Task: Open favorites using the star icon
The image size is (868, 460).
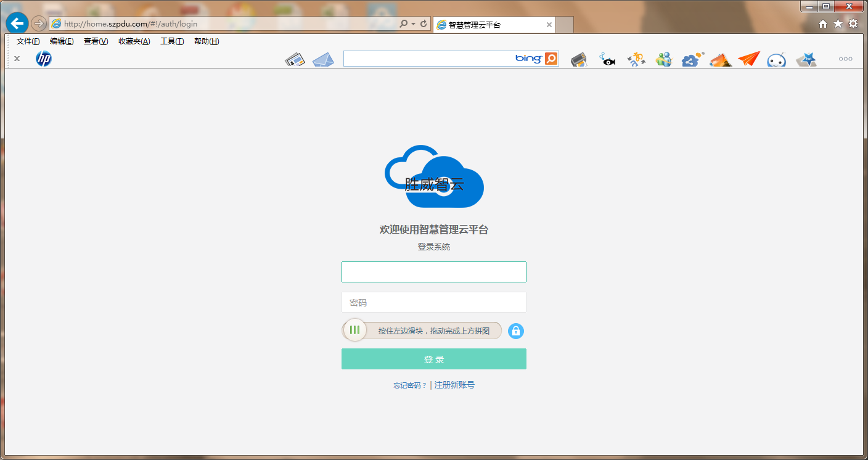Action: coord(838,23)
